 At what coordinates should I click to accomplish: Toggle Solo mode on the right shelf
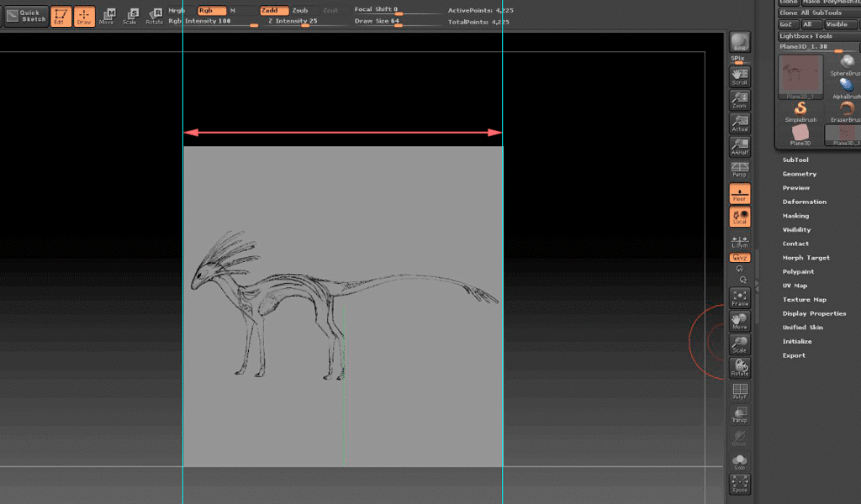[x=739, y=459]
